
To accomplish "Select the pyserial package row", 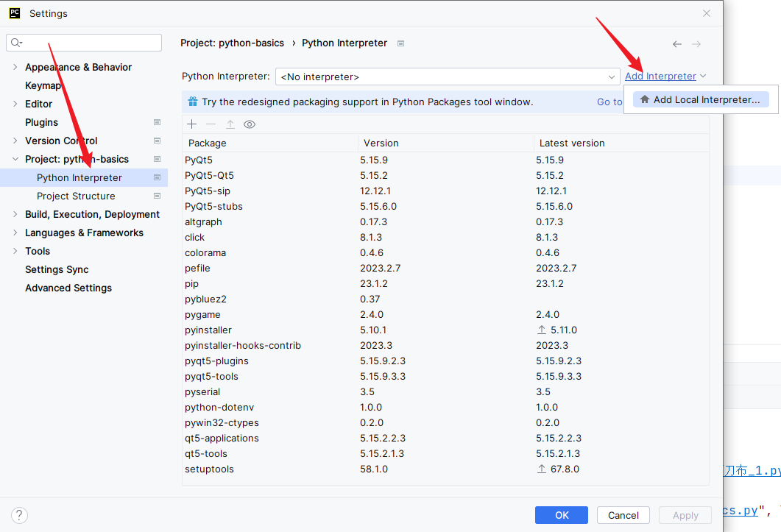I will click(x=445, y=391).
